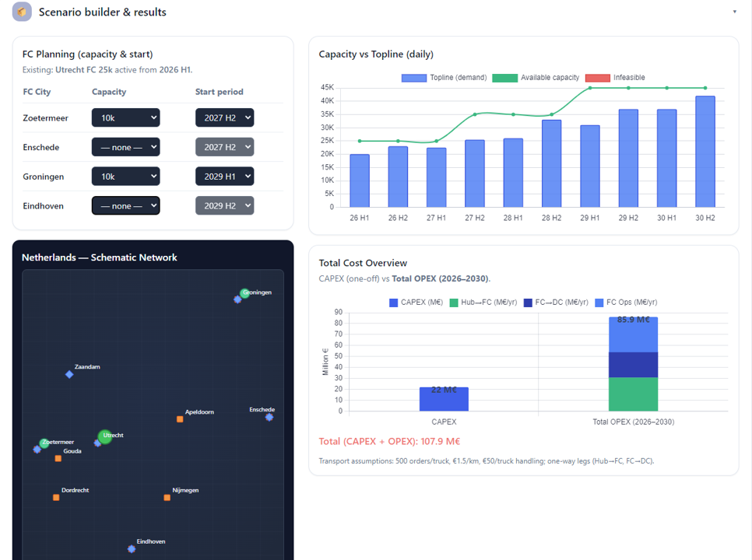
Task: Click the 'FC Planning (capacity & start)' heading
Action: (88, 54)
